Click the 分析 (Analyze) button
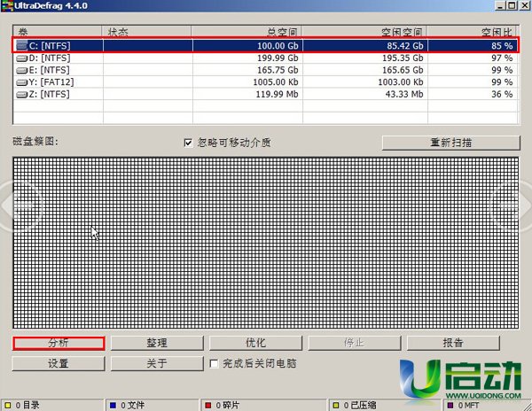The image size is (532, 411). [x=59, y=343]
